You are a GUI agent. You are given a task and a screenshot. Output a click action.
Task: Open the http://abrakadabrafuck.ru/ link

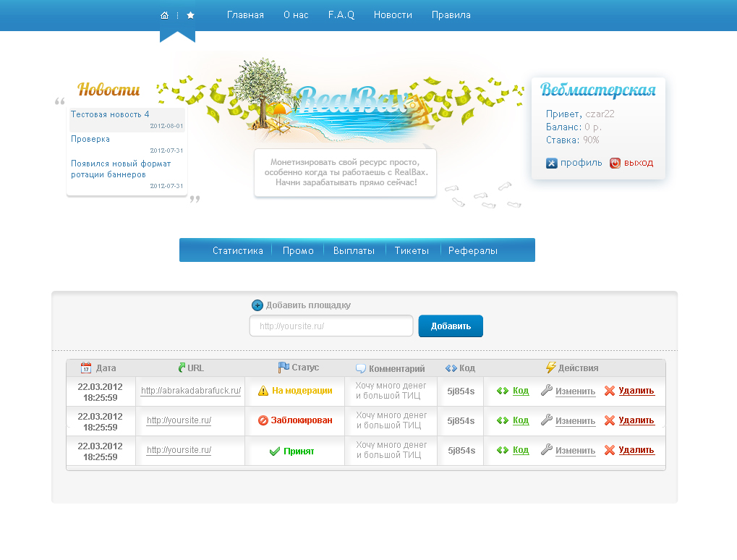click(191, 391)
